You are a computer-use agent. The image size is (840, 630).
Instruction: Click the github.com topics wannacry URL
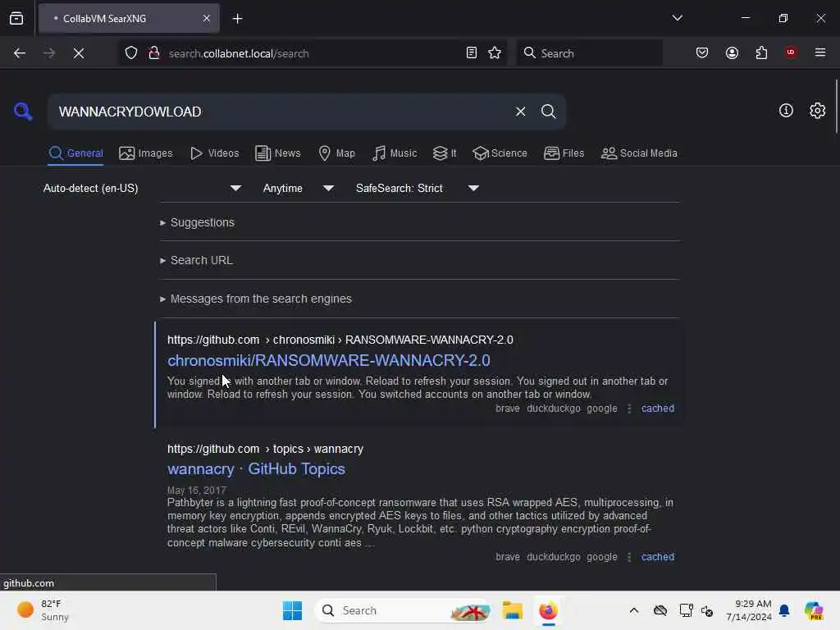pos(265,449)
